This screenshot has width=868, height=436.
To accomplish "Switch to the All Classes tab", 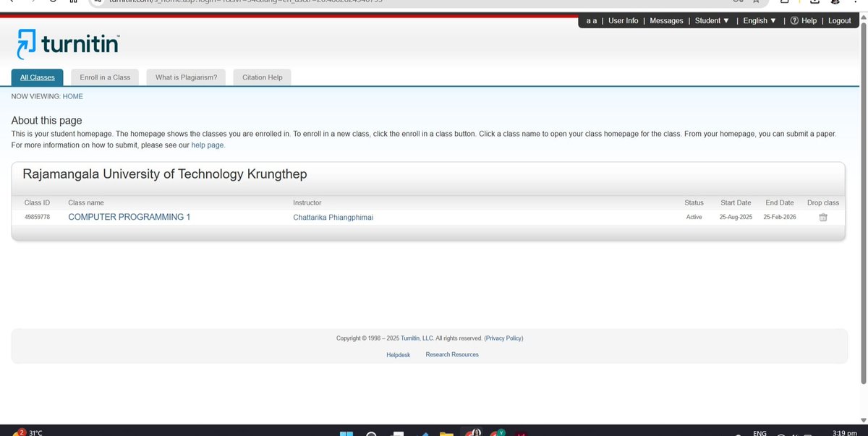I will 38,77.
